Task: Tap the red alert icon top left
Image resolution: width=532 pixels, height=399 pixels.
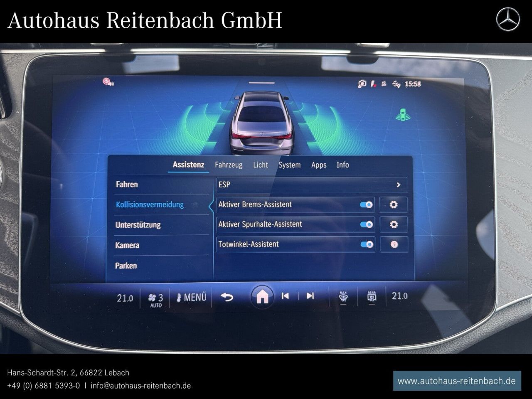Action: pos(108,81)
